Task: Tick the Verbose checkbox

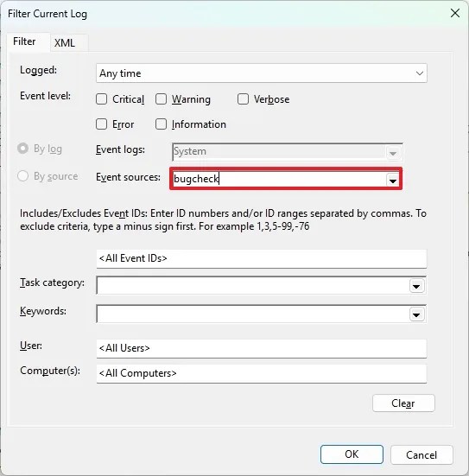Action: (243, 99)
